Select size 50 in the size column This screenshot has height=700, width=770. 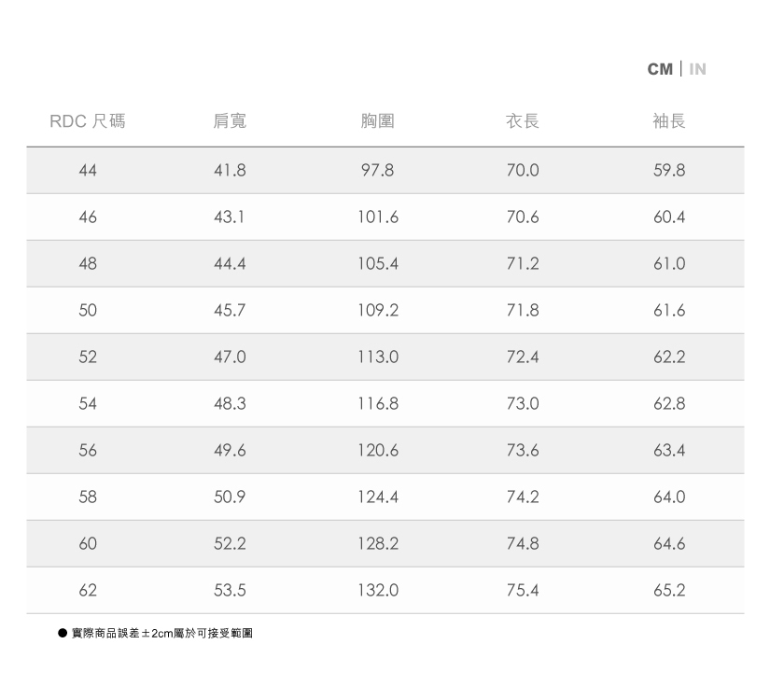click(x=88, y=311)
